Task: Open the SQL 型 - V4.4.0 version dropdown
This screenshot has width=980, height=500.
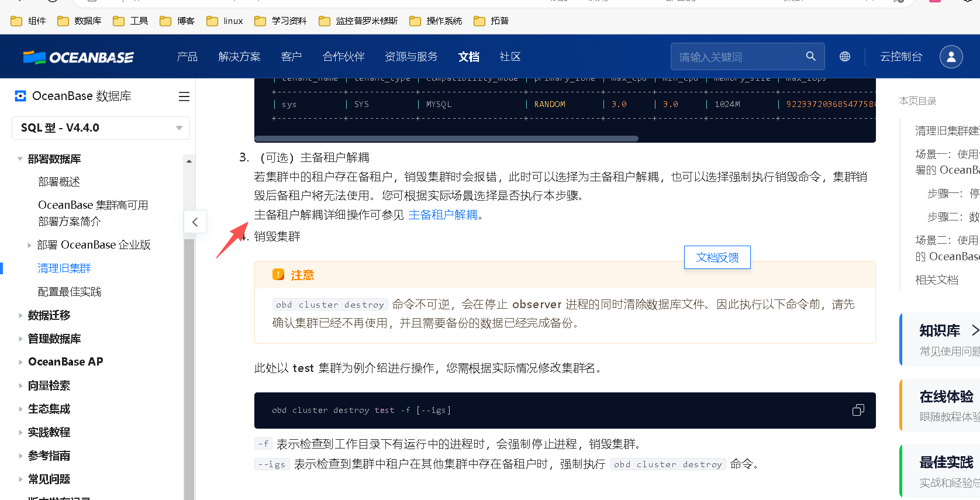Action: 101,128
